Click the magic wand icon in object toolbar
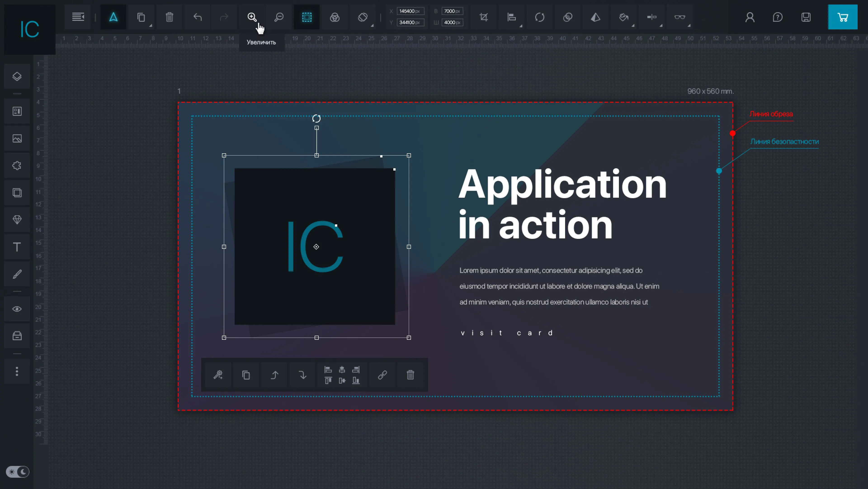868x489 pixels. coord(218,375)
